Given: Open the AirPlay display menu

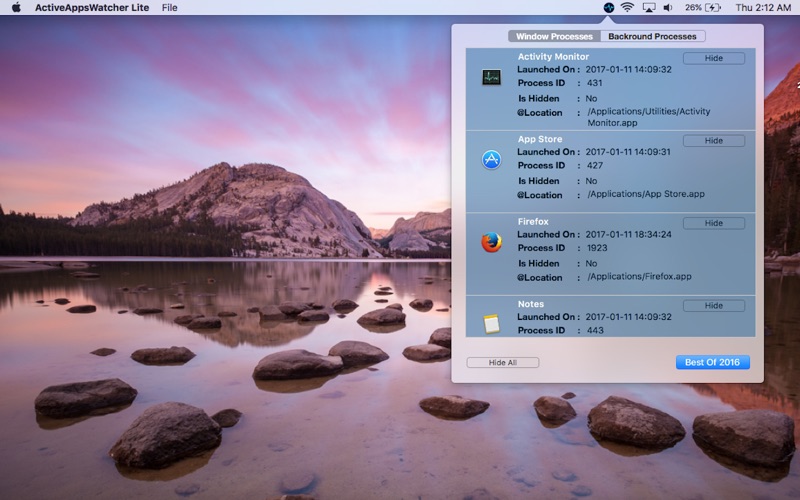Looking at the screenshot, I should tap(648, 8).
